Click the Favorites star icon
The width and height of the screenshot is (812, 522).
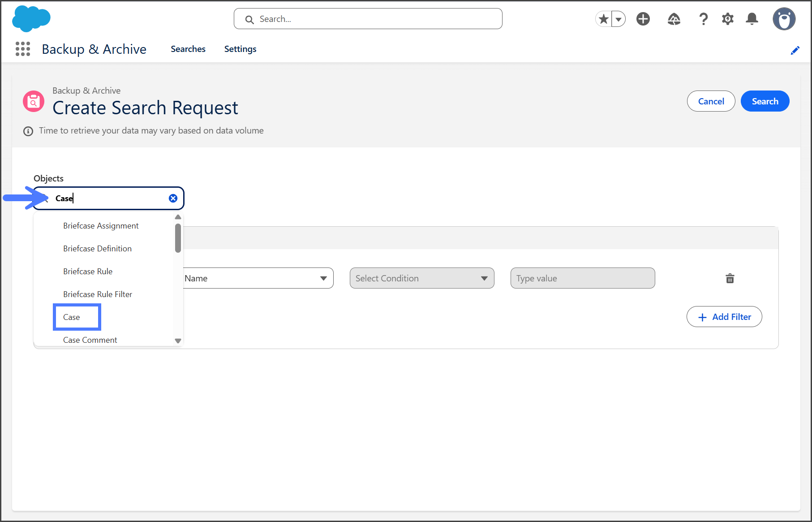tap(604, 19)
